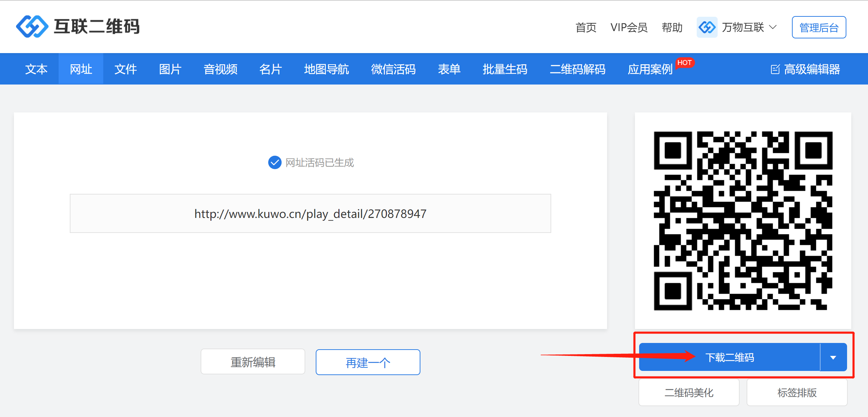This screenshot has height=417, width=868.
Task: Open the 帮助 link
Action: [672, 27]
